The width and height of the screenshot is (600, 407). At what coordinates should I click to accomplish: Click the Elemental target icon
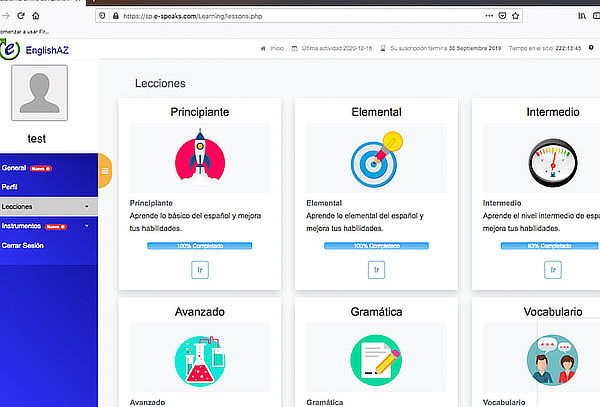375,159
